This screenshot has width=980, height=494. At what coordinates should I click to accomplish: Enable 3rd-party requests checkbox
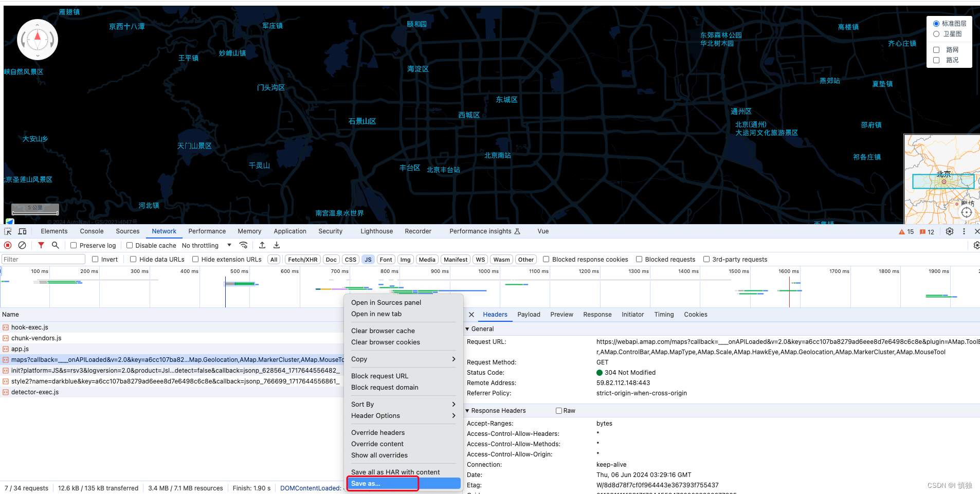[x=706, y=259]
